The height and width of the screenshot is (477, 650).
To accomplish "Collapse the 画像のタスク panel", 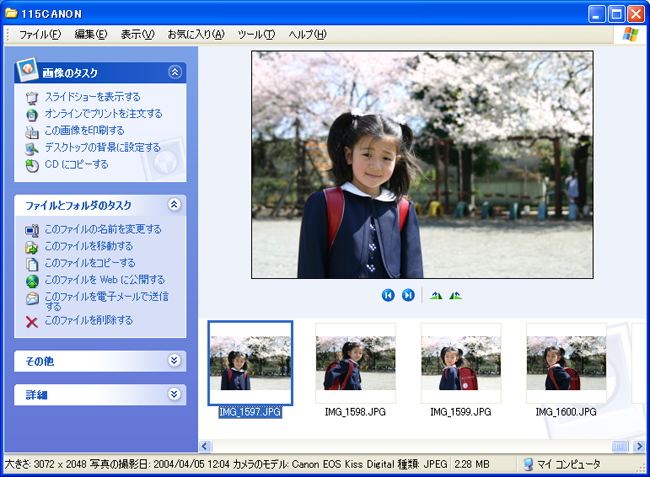I will [175, 72].
